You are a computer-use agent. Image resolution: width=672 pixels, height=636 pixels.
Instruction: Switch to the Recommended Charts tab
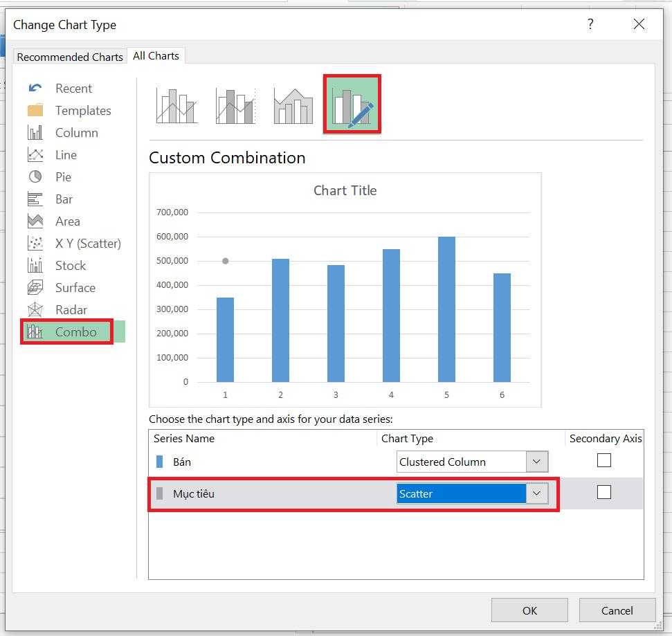pyautogui.click(x=70, y=57)
